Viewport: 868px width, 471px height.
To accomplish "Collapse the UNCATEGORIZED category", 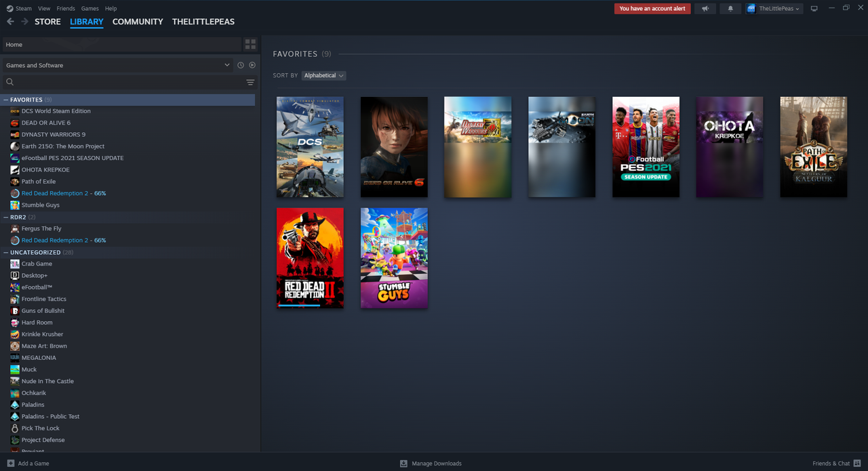I will 6,252.
